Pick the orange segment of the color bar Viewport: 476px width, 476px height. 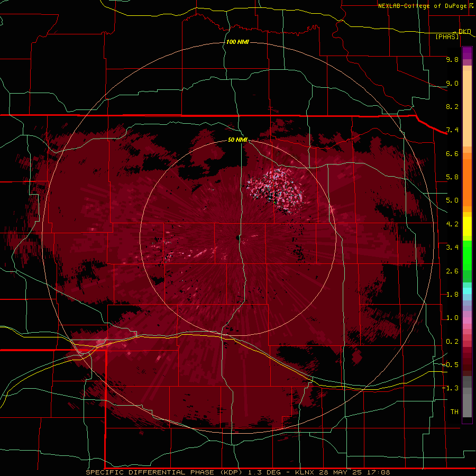[x=467, y=179]
